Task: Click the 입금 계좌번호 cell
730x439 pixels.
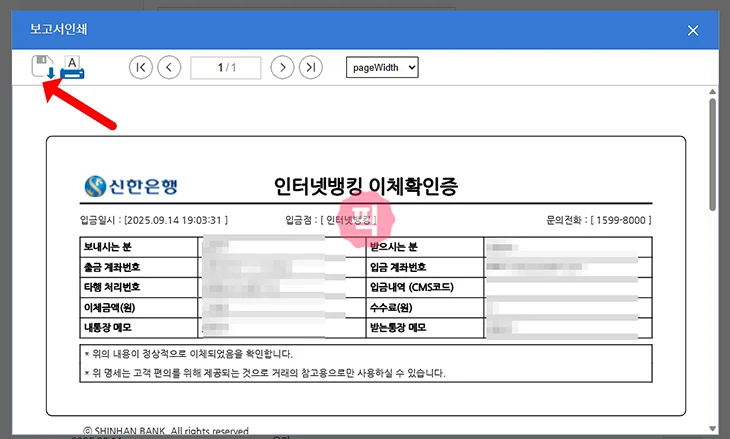Action: 425,267
